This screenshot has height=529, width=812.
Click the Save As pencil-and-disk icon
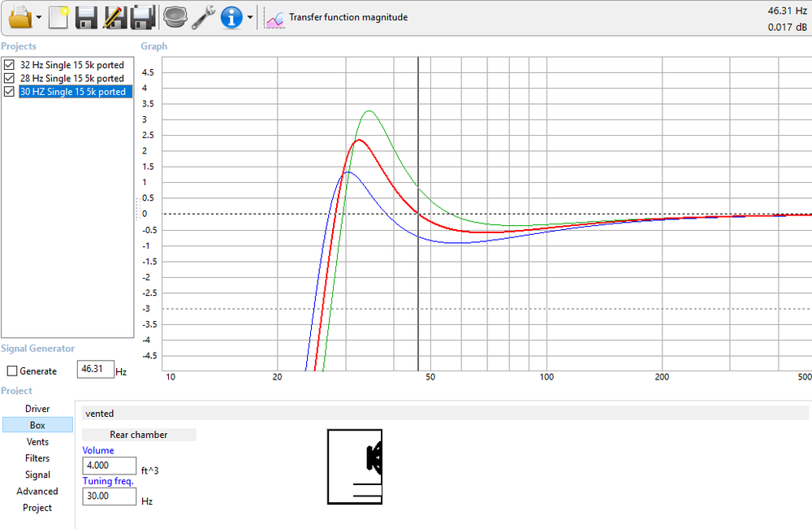point(114,17)
